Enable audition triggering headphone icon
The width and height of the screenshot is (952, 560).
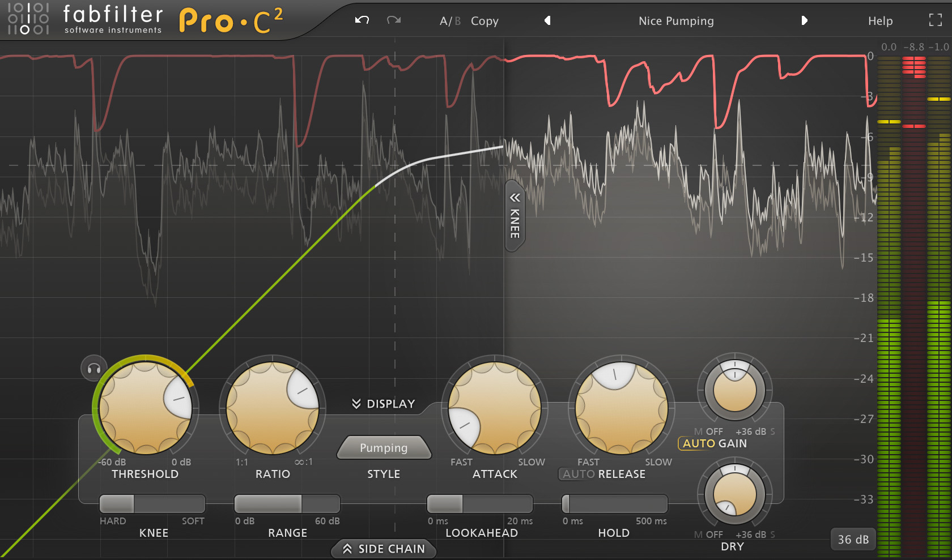[94, 369]
